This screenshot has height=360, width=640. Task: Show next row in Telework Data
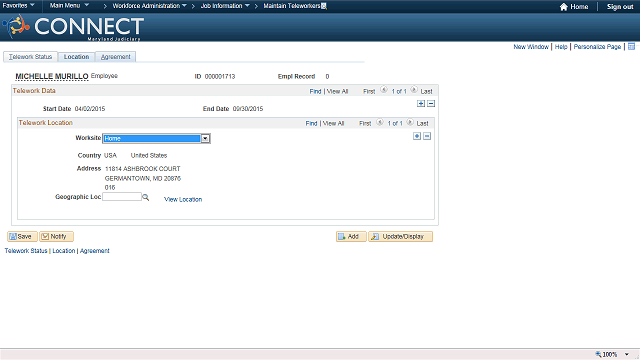[414, 90]
